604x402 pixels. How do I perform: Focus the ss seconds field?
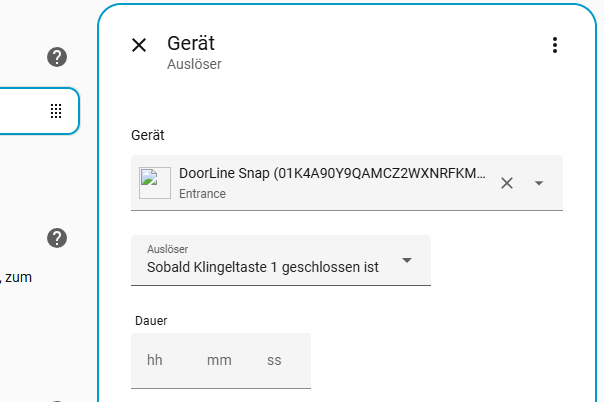tap(274, 360)
